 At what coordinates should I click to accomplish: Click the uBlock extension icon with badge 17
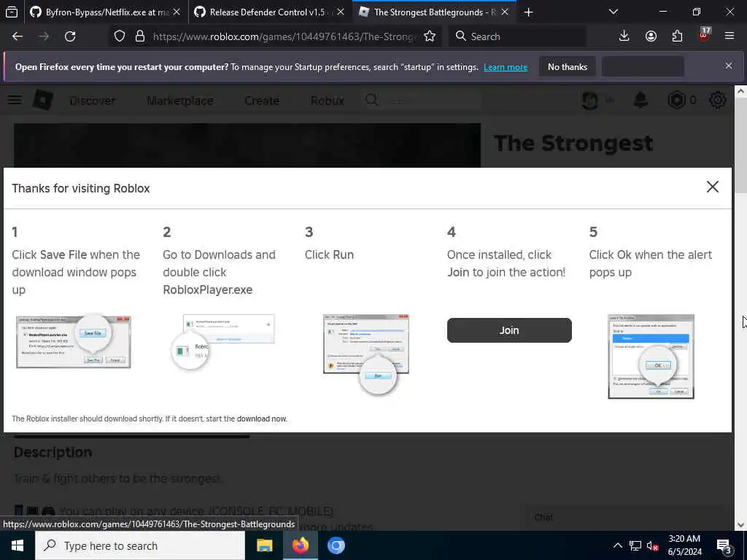click(704, 35)
